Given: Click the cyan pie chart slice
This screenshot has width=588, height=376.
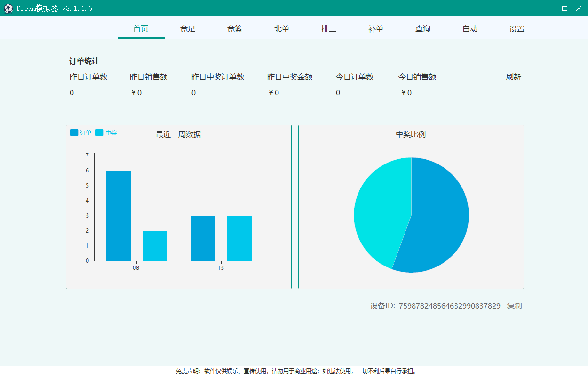Looking at the screenshot, I should click(381, 207).
